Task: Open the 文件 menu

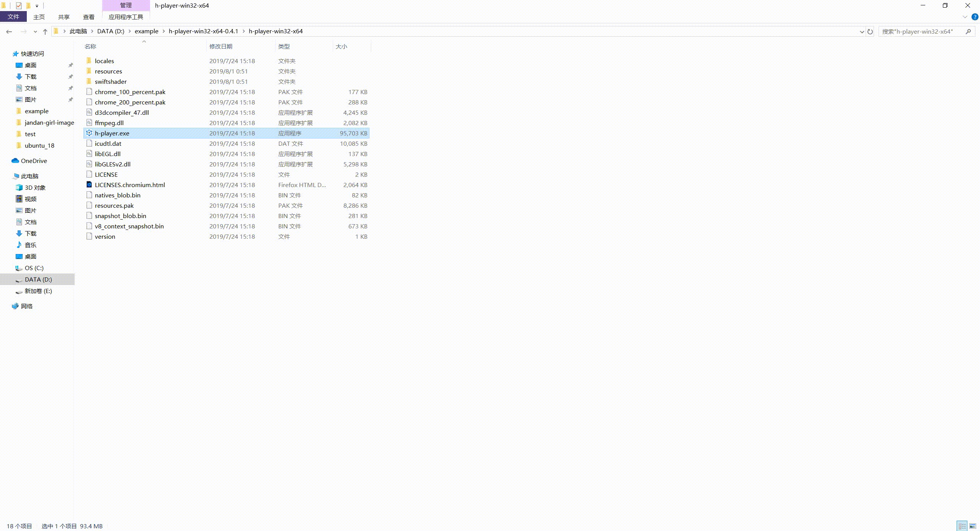Action: pos(13,17)
